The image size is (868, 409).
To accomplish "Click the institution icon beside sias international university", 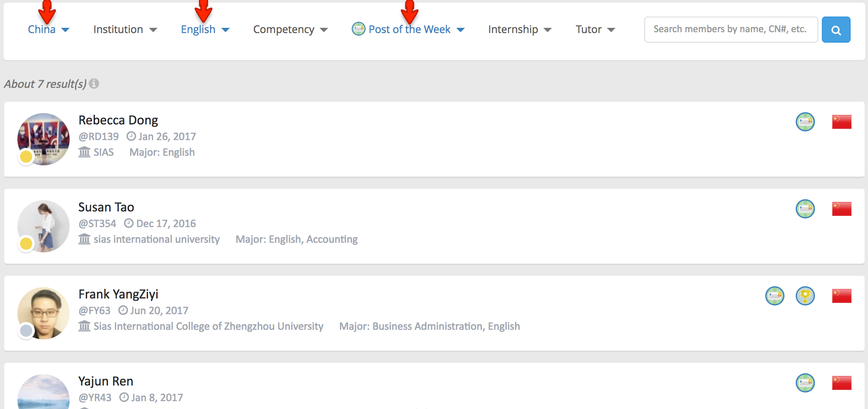I will click(x=84, y=239).
